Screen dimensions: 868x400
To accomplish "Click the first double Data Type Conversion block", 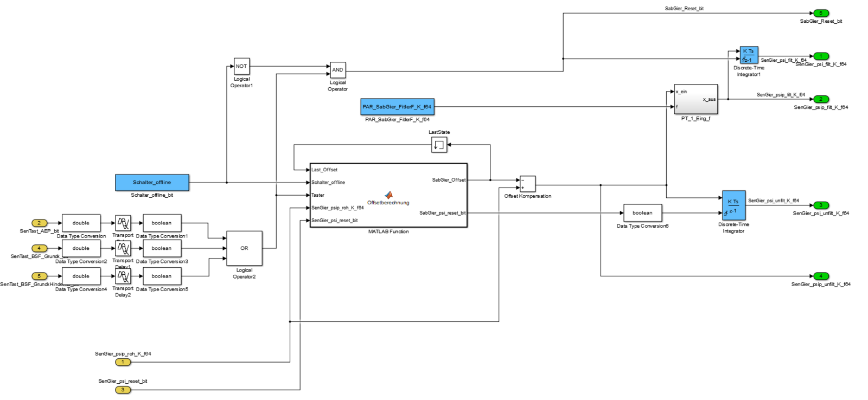I will tap(81, 223).
